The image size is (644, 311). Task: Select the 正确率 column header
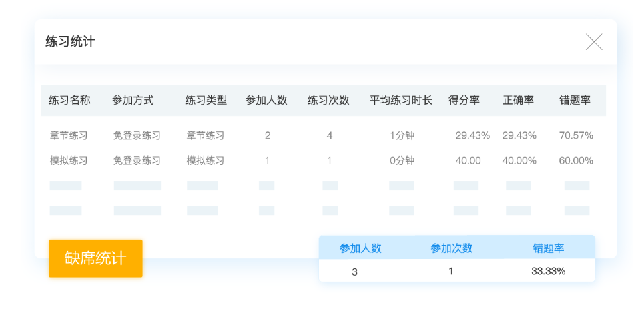518,101
